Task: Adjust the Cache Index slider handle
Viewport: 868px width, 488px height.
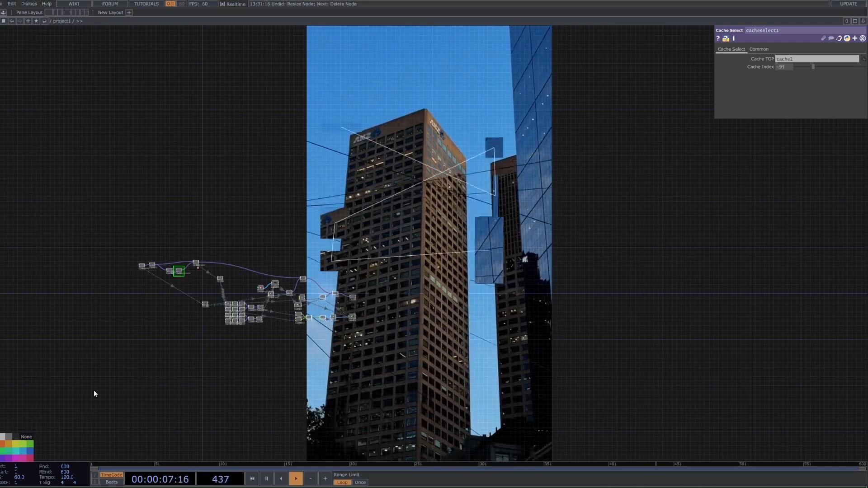Action: point(813,67)
